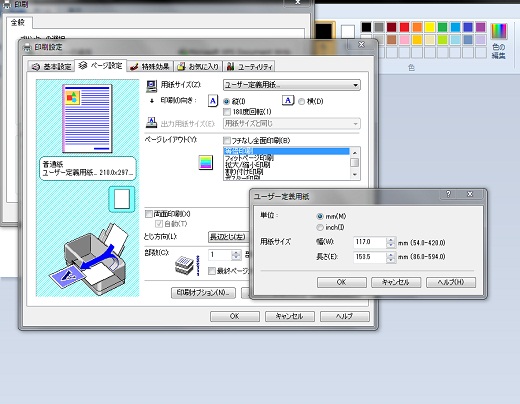Select 等倍印刷 in page layout list
Viewport: 520px width, 404px height.
point(286,151)
